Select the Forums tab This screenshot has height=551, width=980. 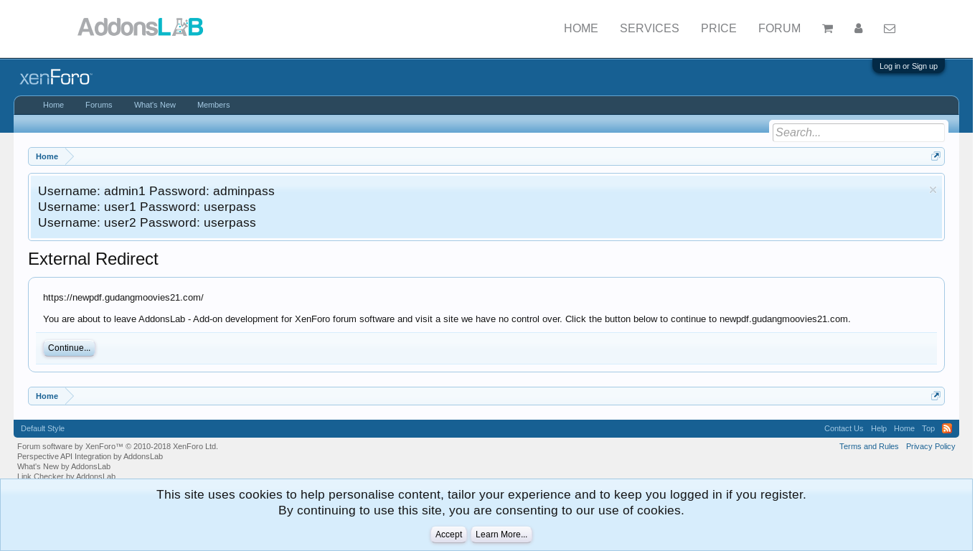pos(99,105)
